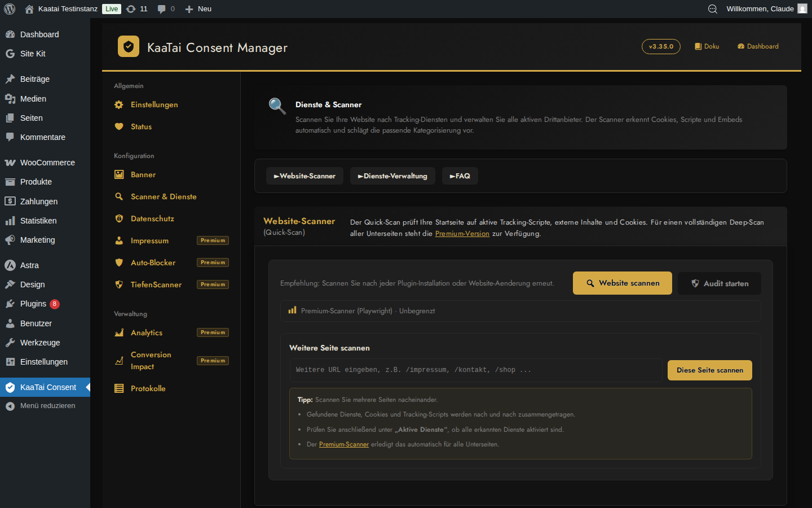Select the KaaTai Consent menu item

coord(45,387)
